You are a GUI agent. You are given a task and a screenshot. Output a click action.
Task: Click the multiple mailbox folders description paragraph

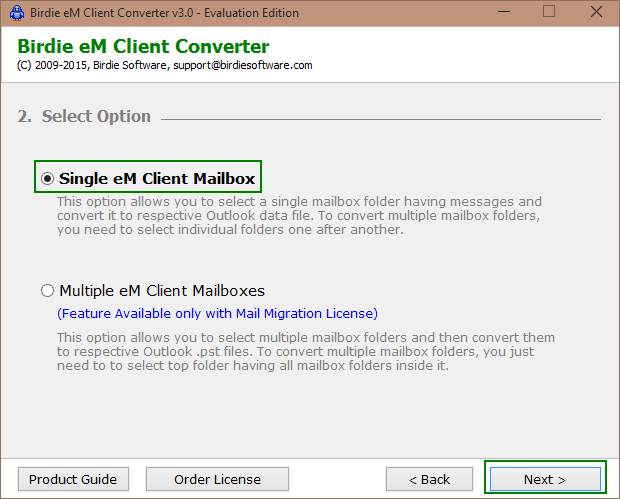(x=306, y=352)
